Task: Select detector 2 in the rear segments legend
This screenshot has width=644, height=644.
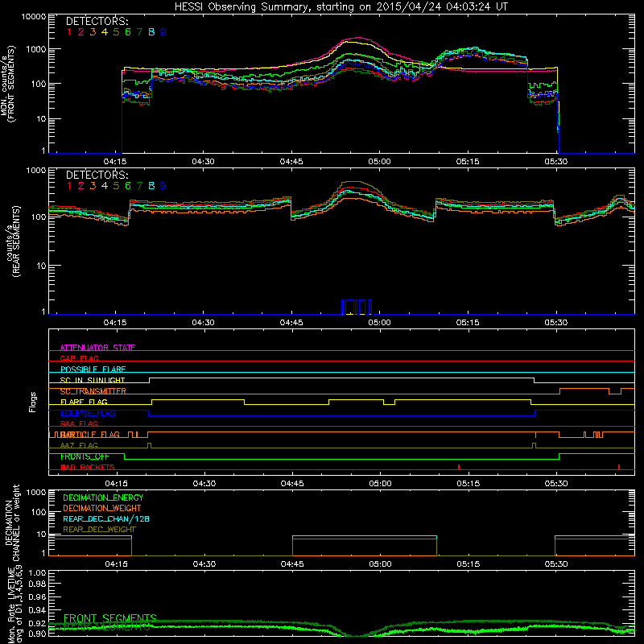Action: click(x=81, y=186)
